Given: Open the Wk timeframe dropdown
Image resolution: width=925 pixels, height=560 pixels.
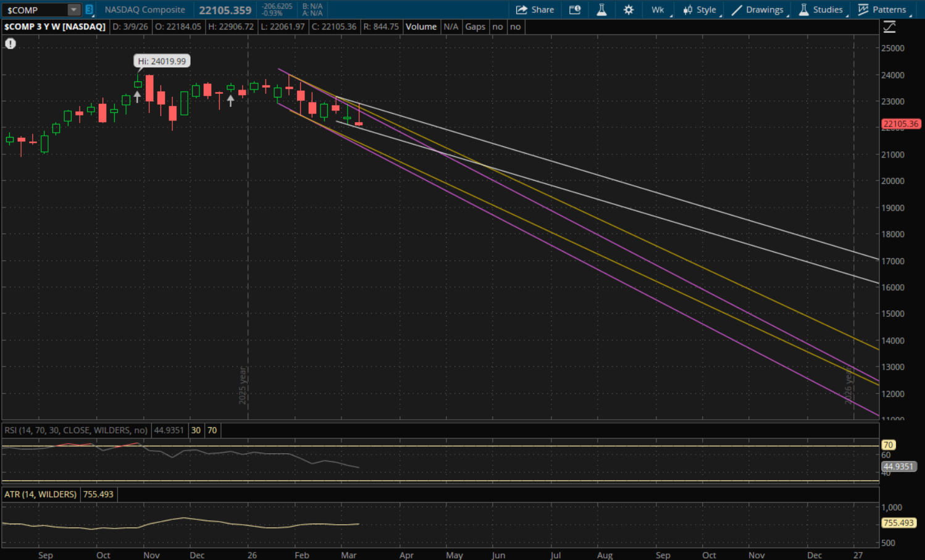Looking at the screenshot, I should (x=658, y=10).
